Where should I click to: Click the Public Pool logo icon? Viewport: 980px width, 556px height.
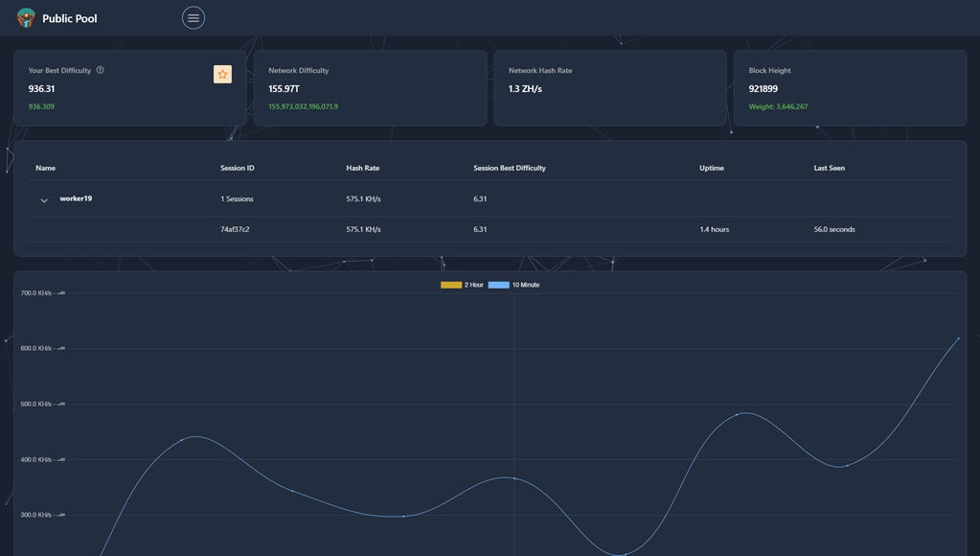pos(26,17)
